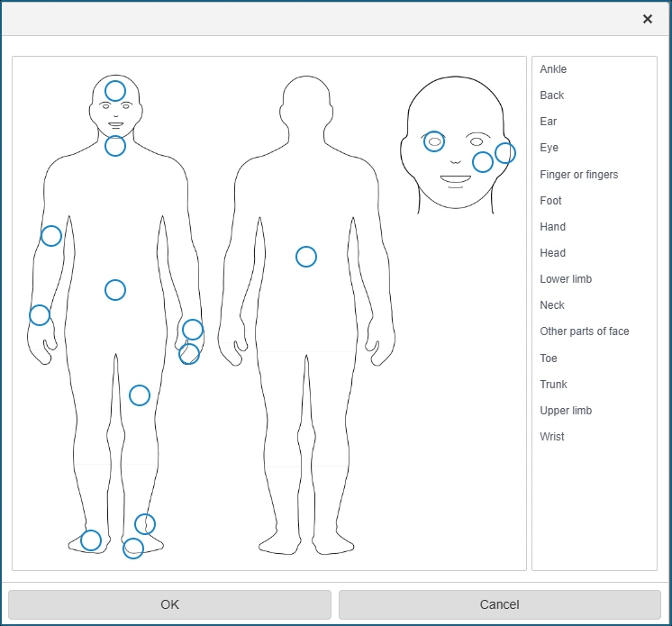Select Head in the body part list
The width and height of the screenshot is (672, 626).
point(553,253)
